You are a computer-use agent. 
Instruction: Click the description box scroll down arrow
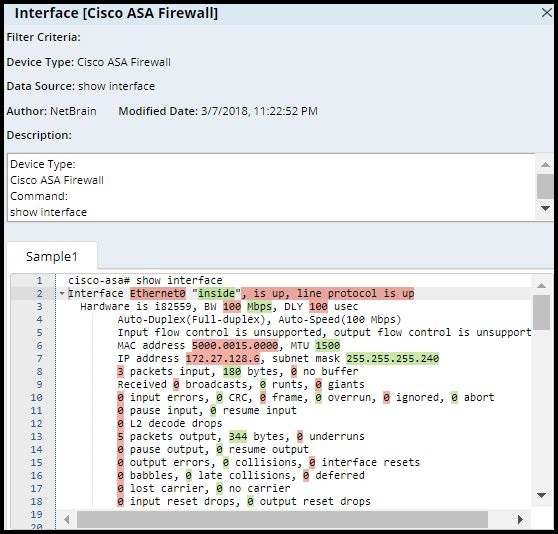[x=545, y=208]
